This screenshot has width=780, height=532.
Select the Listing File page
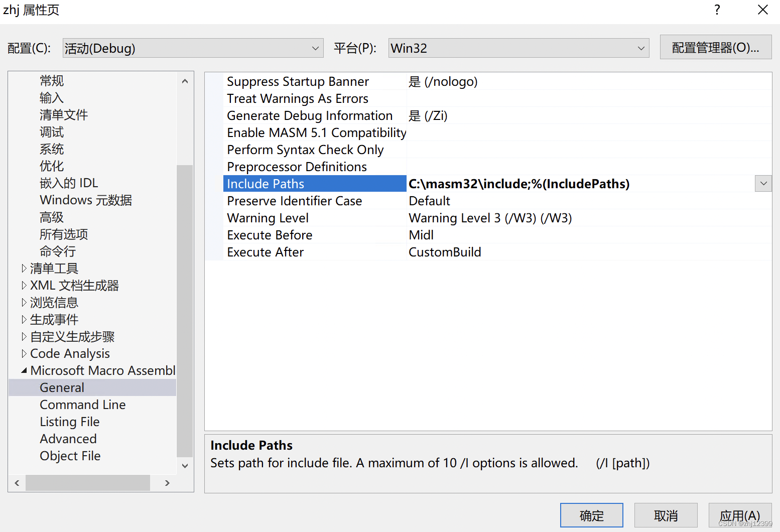pyautogui.click(x=69, y=422)
